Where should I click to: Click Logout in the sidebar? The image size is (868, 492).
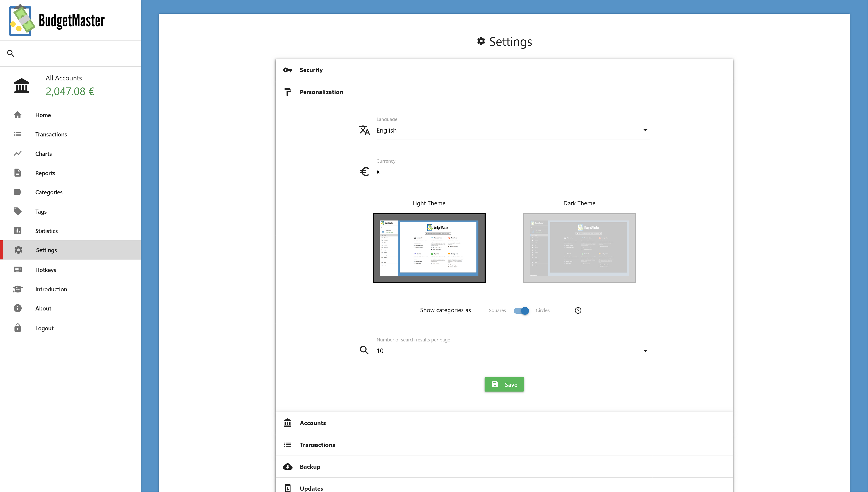coord(70,328)
